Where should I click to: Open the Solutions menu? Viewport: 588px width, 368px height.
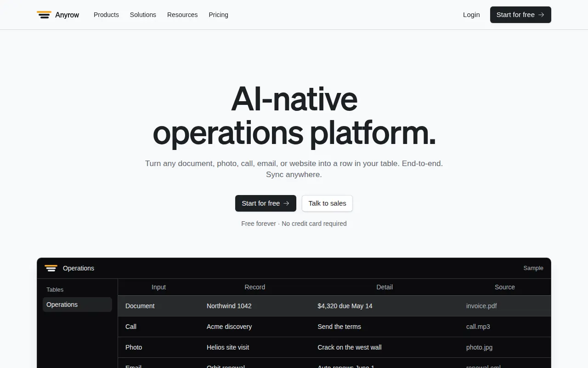[x=143, y=15]
